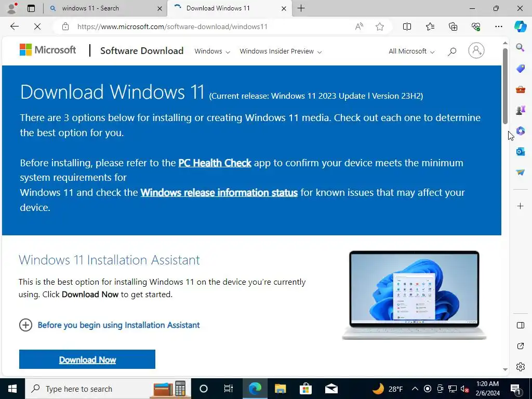Go back to the previous page
The height and width of the screenshot is (399, 532).
14,26
